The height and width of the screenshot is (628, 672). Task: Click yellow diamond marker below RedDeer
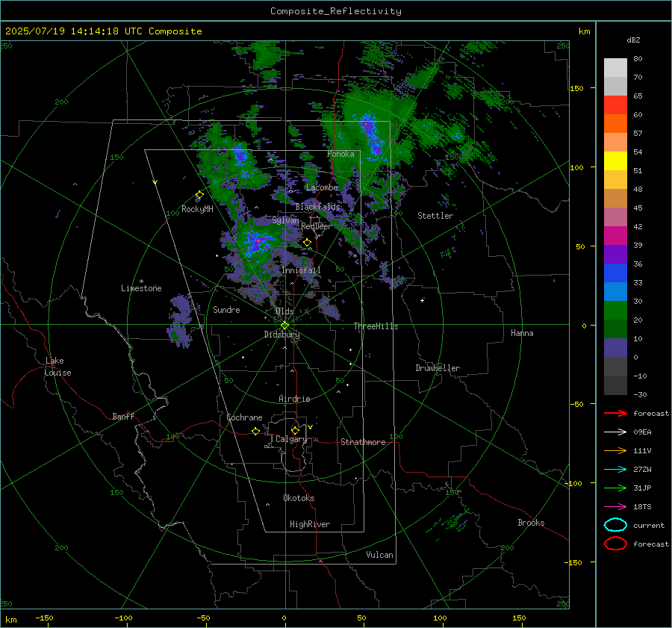point(307,243)
